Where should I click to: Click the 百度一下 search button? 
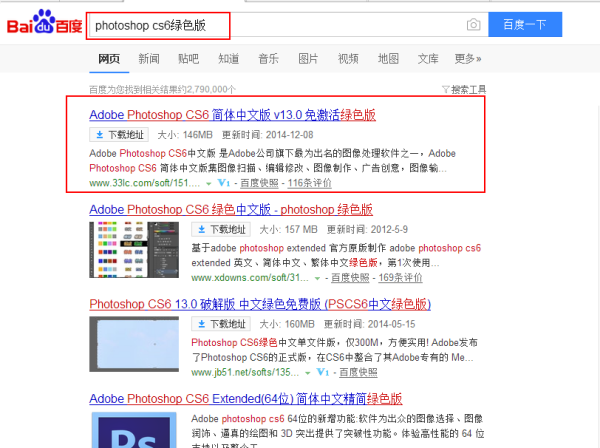pyautogui.click(x=525, y=24)
